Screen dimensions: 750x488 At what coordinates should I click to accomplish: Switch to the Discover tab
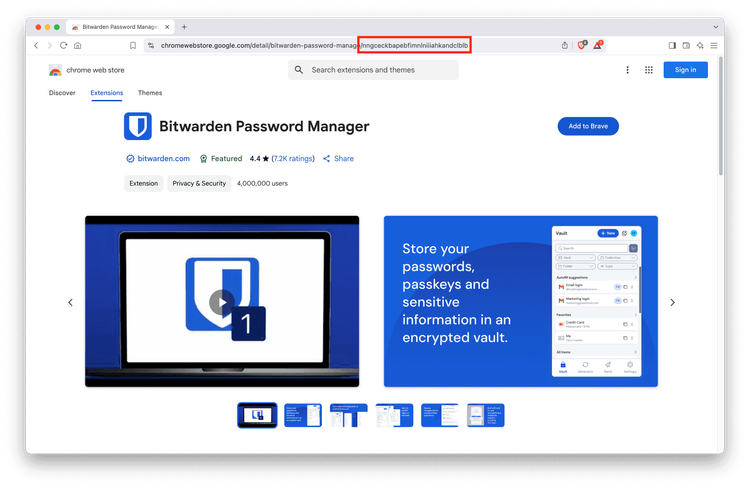pyautogui.click(x=62, y=93)
